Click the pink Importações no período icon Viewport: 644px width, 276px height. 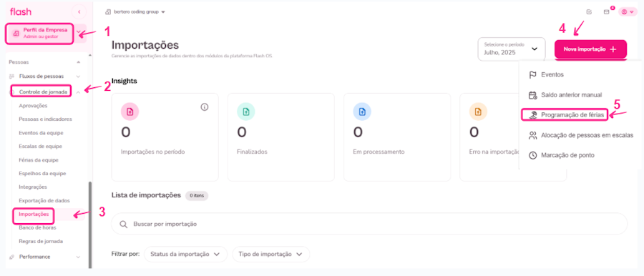pyautogui.click(x=130, y=112)
